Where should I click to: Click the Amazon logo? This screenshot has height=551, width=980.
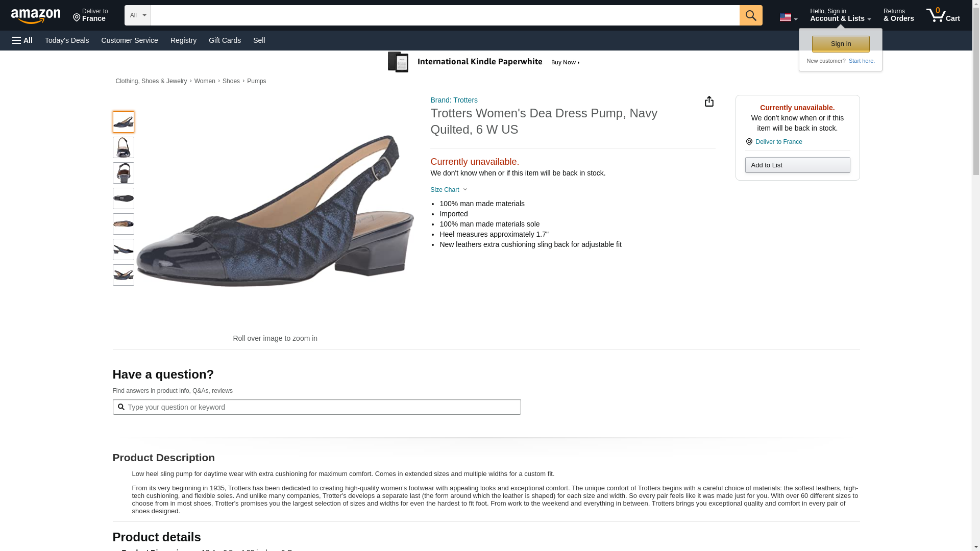pyautogui.click(x=36, y=16)
